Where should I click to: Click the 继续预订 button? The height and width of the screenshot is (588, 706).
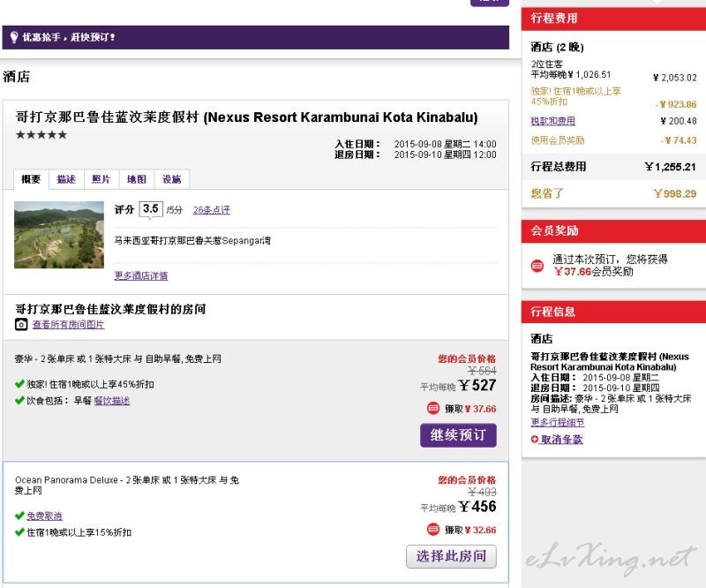click(458, 434)
